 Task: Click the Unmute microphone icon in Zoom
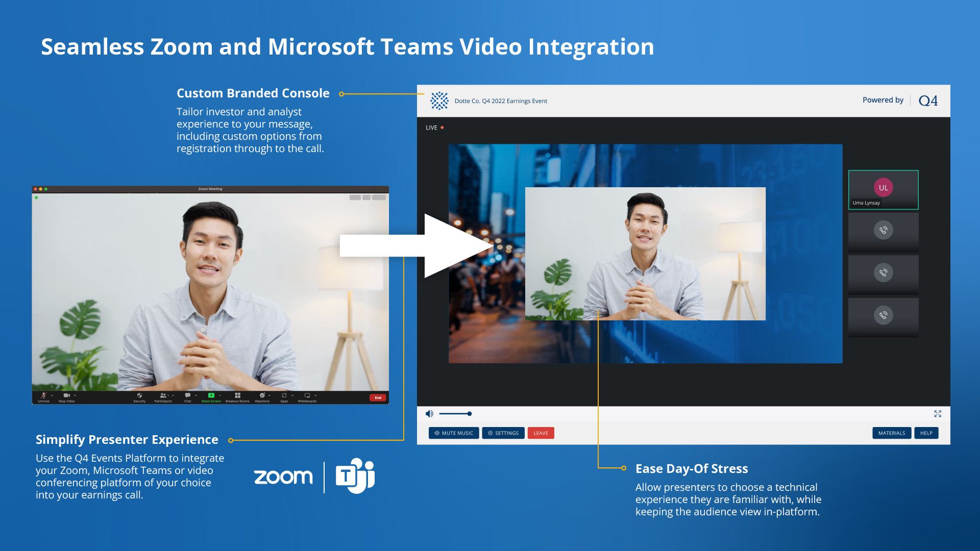pos(44,396)
